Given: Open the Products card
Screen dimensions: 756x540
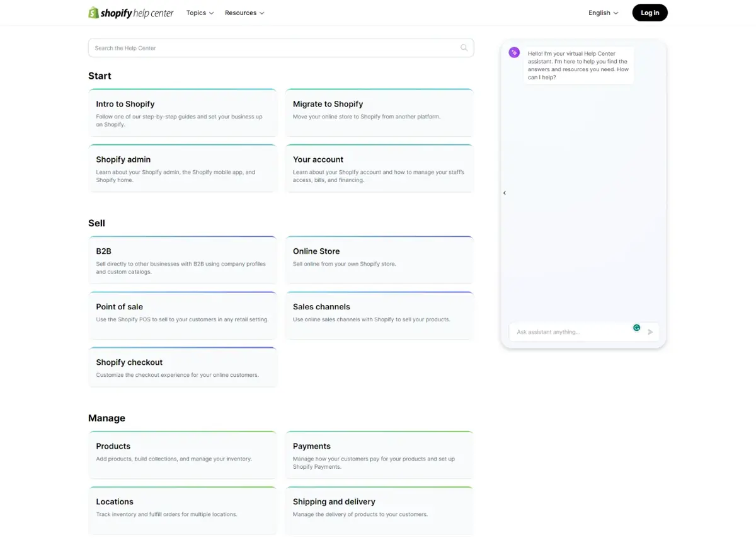Looking at the screenshot, I should (183, 455).
